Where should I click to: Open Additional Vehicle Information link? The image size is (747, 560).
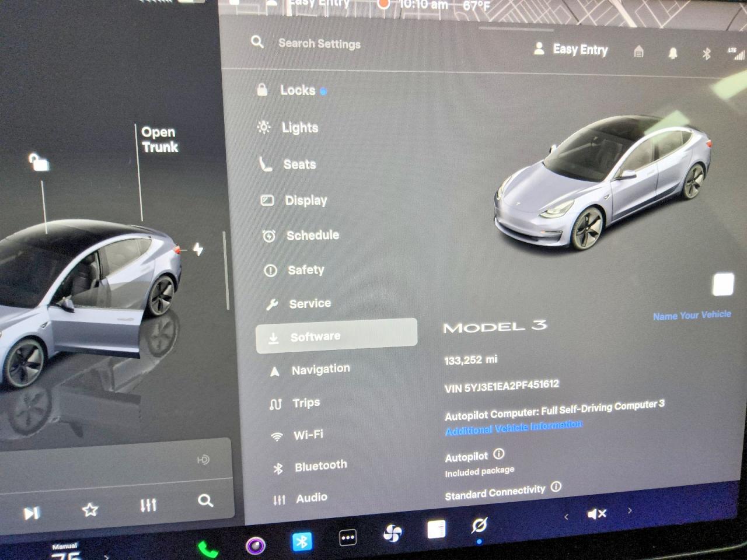[514, 428]
